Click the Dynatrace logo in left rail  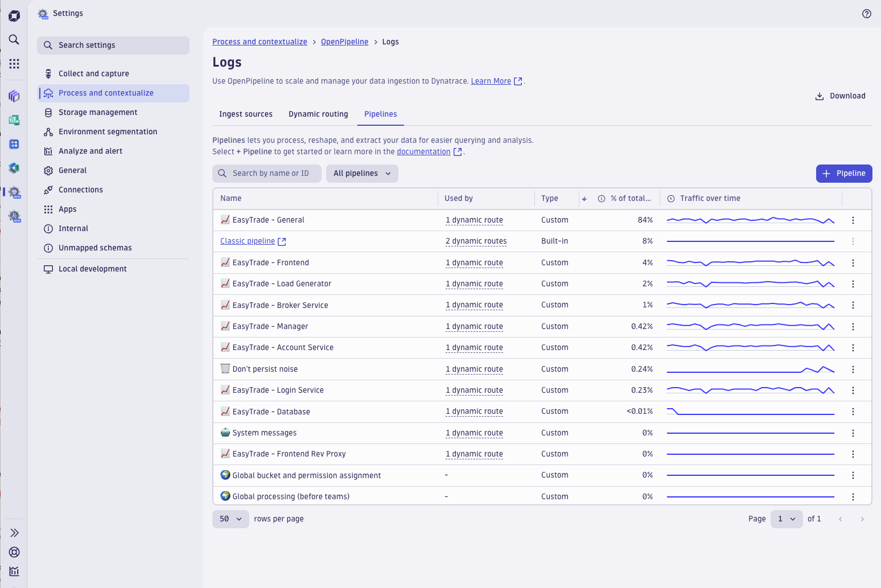click(14, 16)
